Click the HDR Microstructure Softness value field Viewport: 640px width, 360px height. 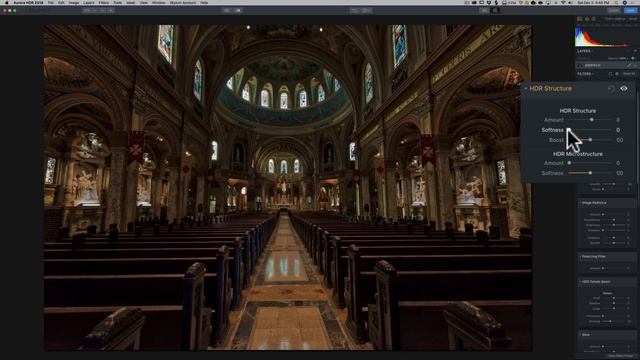click(x=620, y=173)
